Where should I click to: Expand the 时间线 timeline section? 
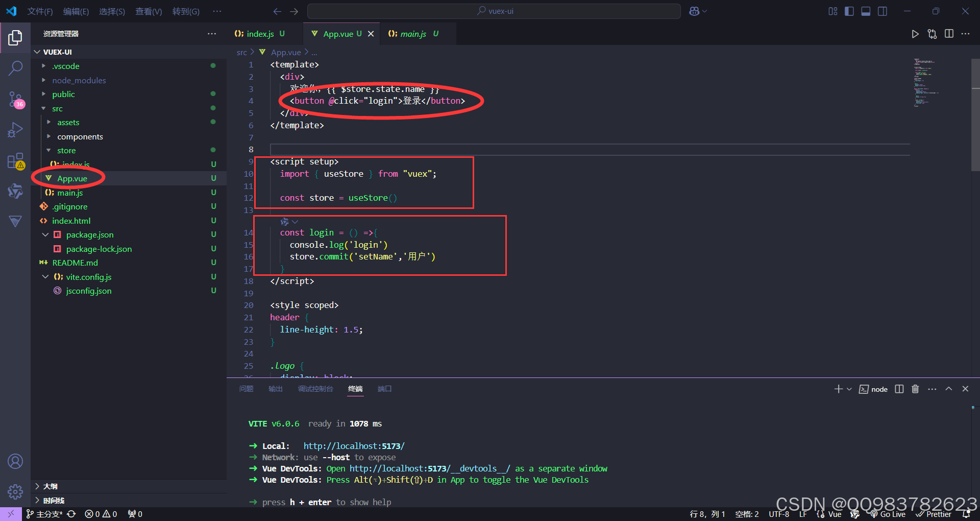pyautogui.click(x=129, y=500)
